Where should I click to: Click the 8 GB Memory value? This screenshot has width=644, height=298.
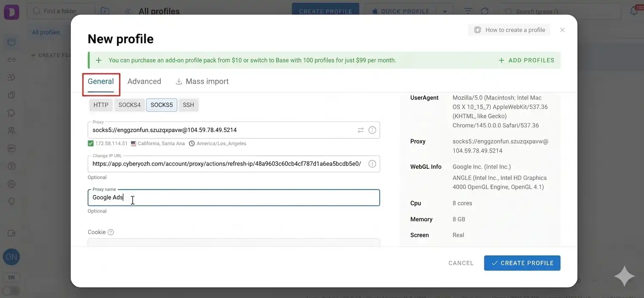pos(459,219)
